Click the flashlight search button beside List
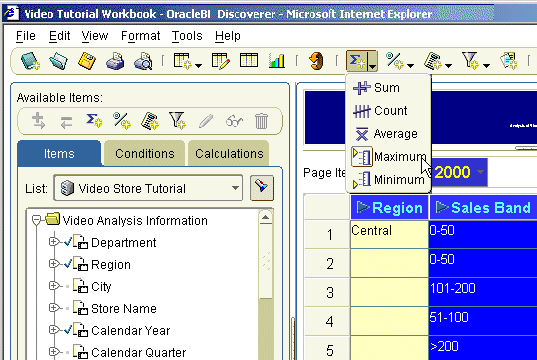 coord(262,188)
